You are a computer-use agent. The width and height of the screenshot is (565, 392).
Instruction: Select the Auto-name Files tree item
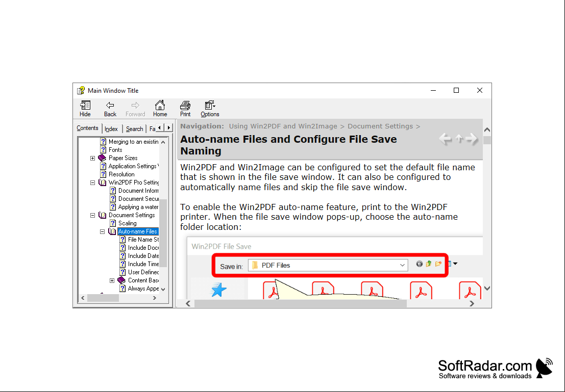point(138,231)
